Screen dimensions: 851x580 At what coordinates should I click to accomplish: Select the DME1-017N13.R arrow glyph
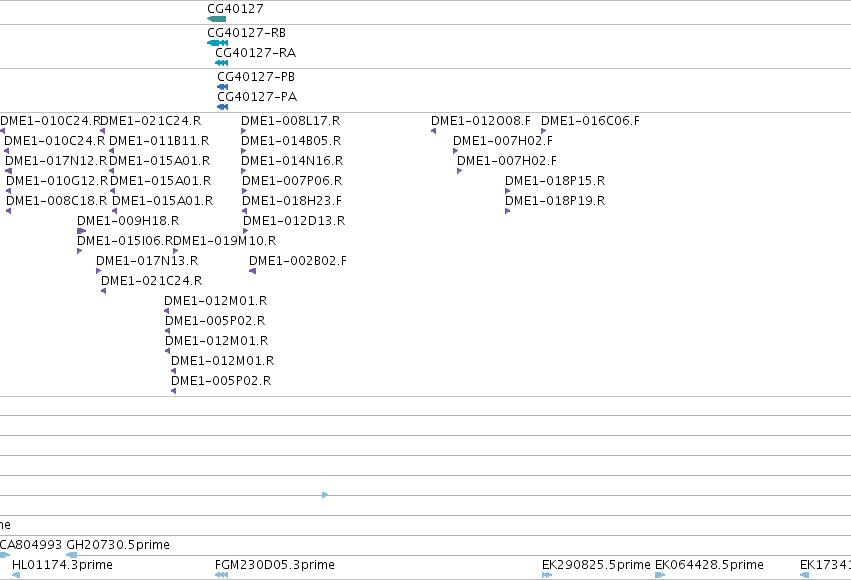(98, 271)
